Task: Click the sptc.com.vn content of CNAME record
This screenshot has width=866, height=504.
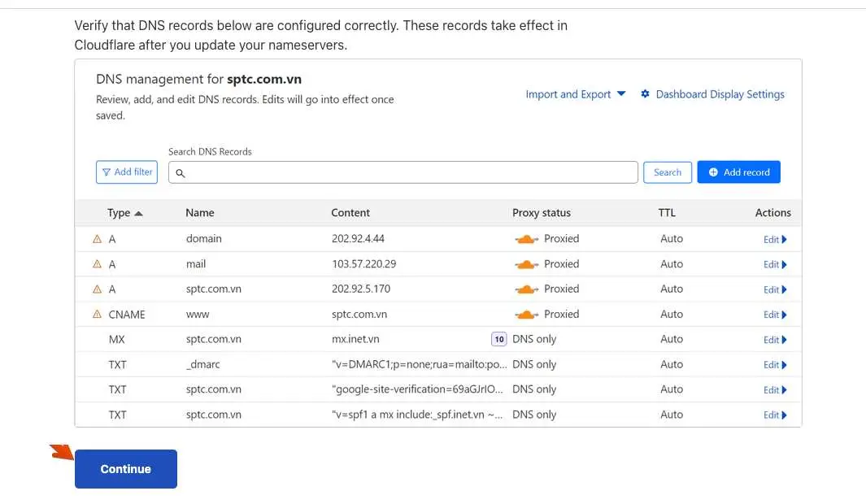Action: click(359, 314)
